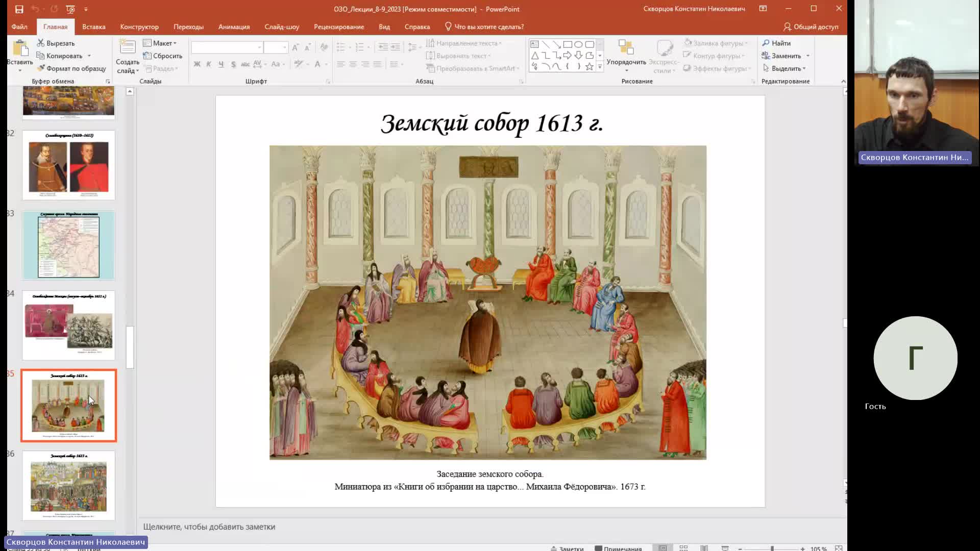Screen dimensions: 980x551
Task: Click the decrease font size icon
Action: pyautogui.click(x=308, y=47)
